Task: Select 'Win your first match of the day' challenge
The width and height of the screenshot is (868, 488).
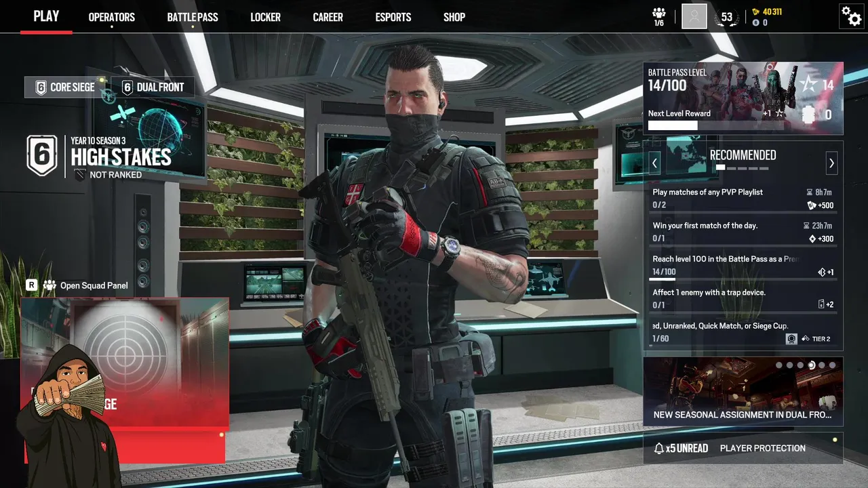Action: coord(743,232)
